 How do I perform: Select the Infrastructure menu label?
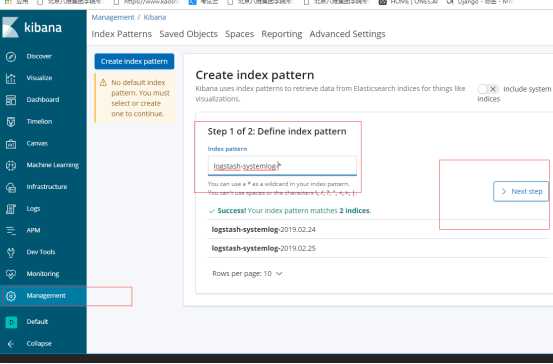coord(47,187)
